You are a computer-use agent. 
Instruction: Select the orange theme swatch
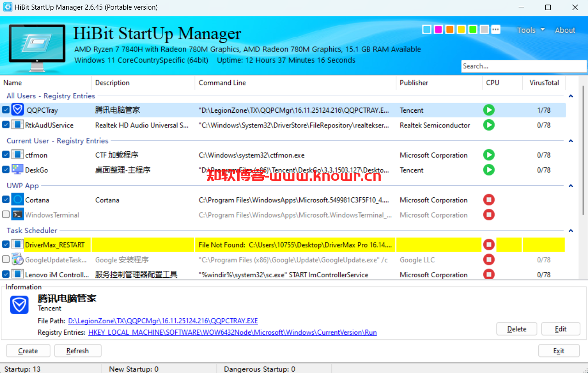tap(450, 29)
